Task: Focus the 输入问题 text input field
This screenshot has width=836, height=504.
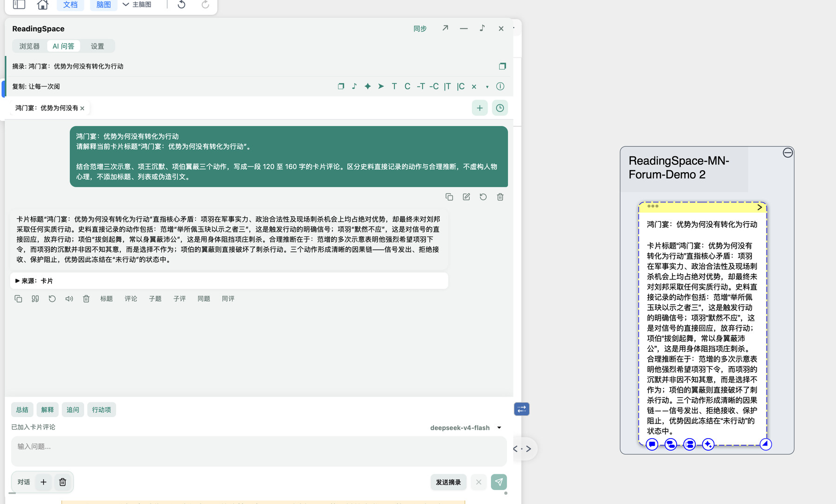Action: point(259,451)
